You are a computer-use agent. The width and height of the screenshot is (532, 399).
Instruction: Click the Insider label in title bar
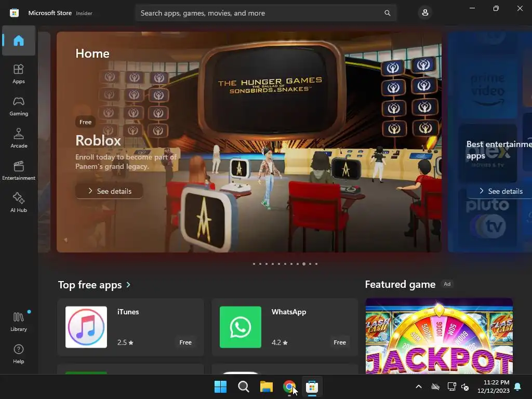pos(84,13)
